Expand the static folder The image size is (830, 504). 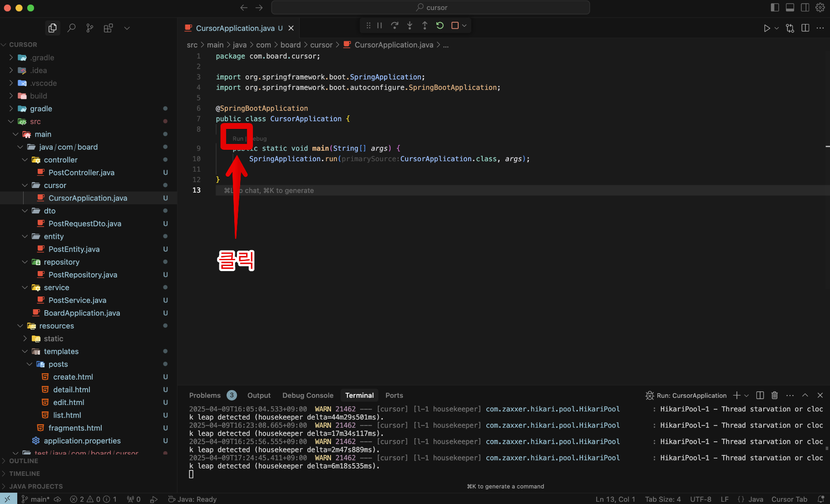coord(25,339)
